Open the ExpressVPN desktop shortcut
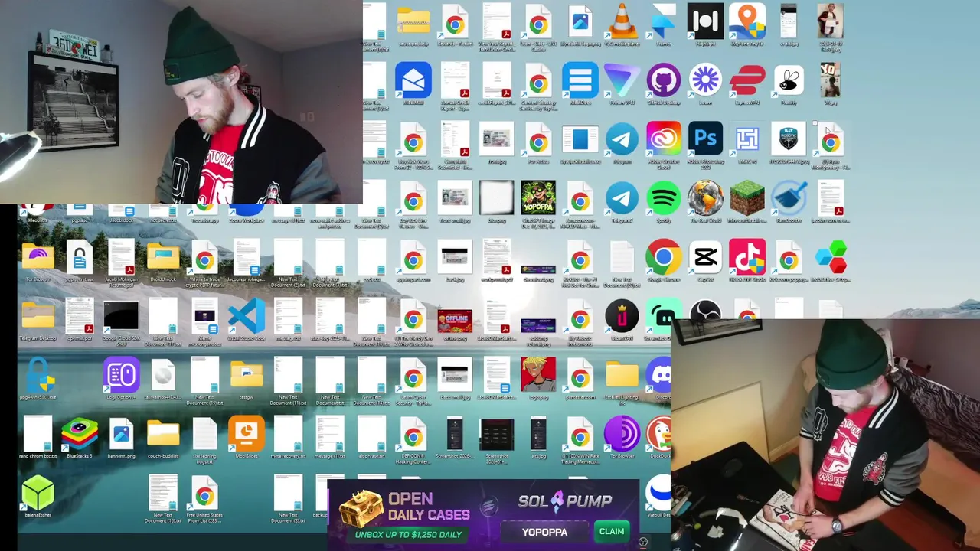 tap(747, 80)
